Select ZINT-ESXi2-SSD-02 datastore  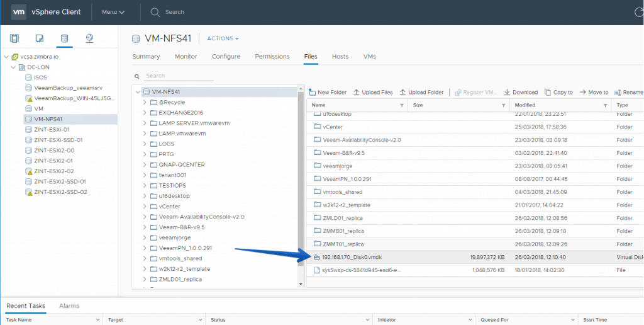pos(60,191)
